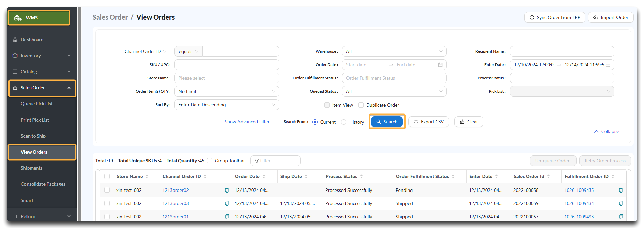Copy fulfillment order ID 1026-1009434
Screen dimensions: 644x228
click(x=621, y=203)
